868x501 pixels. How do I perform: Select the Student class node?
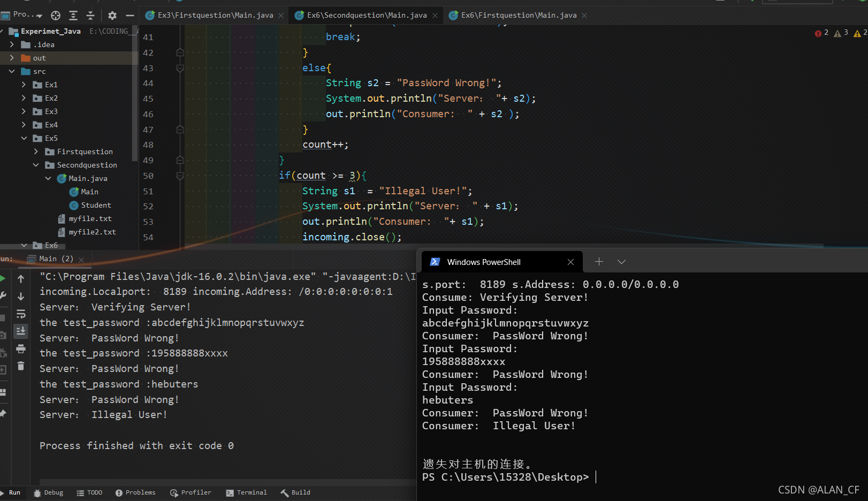pos(90,205)
